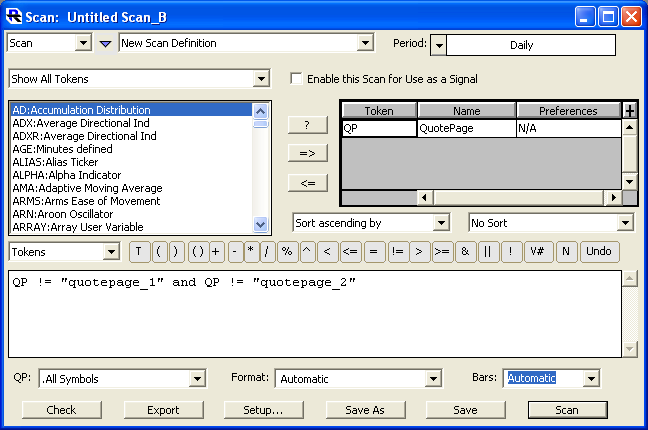Click the N button in operator row
Viewport: 648px width, 430px height.
(x=566, y=252)
